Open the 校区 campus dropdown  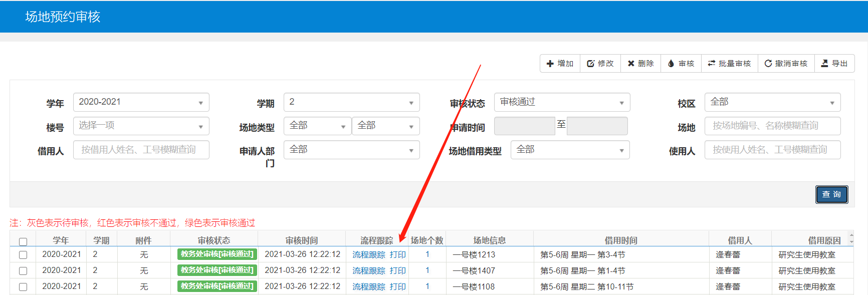772,102
